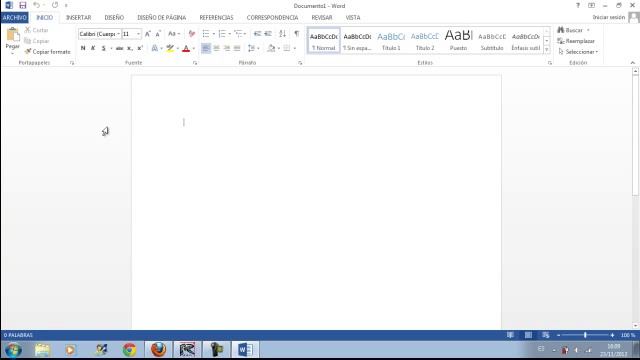The width and height of the screenshot is (640, 360).
Task: Toggle subscript formatting
Action: pyautogui.click(x=129, y=48)
